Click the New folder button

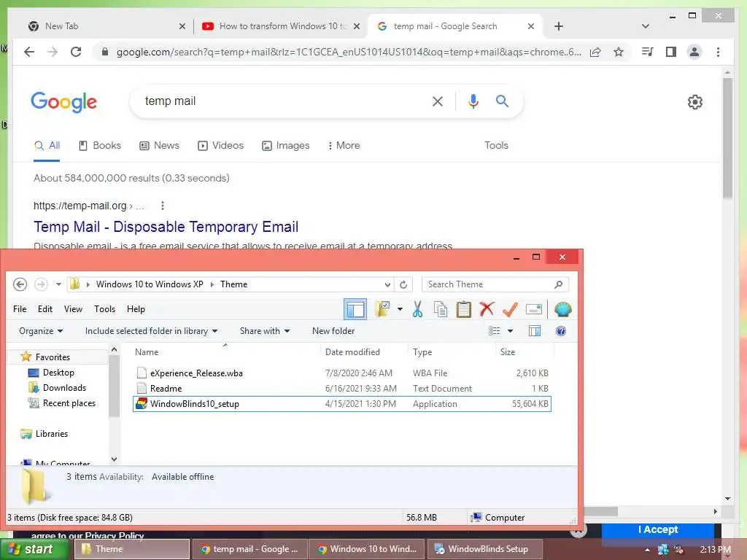(333, 331)
